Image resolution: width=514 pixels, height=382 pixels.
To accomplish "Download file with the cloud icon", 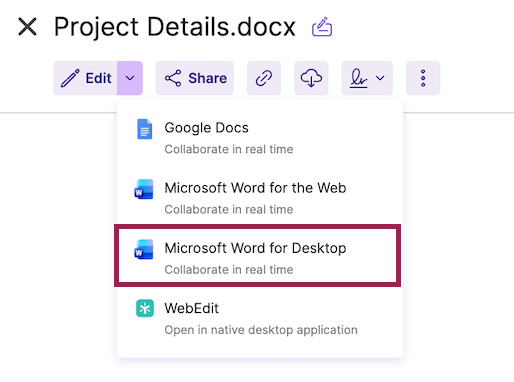I will pos(311,78).
